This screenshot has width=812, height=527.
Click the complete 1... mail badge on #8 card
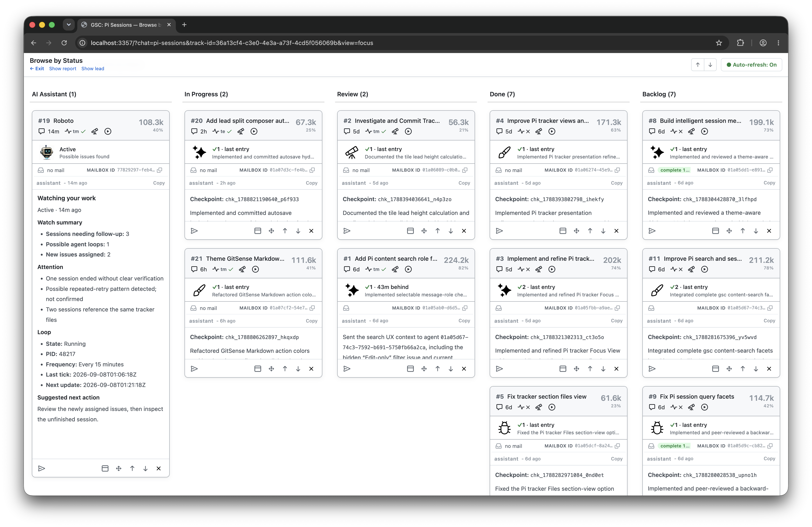click(x=674, y=170)
